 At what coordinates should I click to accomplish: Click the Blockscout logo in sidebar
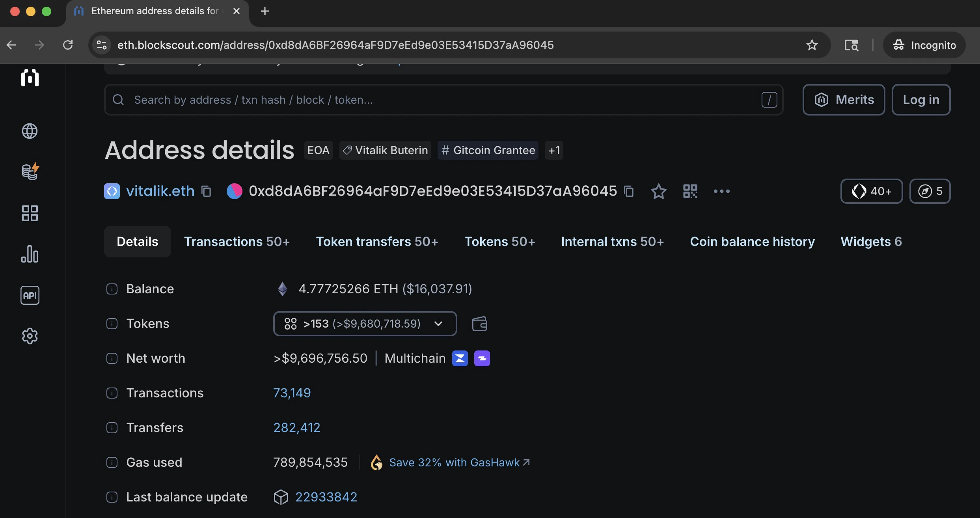coord(30,78)
